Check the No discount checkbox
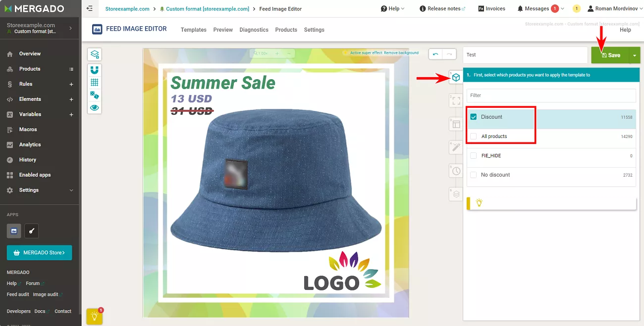The image size is (644, 326). (x=474, y=175)
